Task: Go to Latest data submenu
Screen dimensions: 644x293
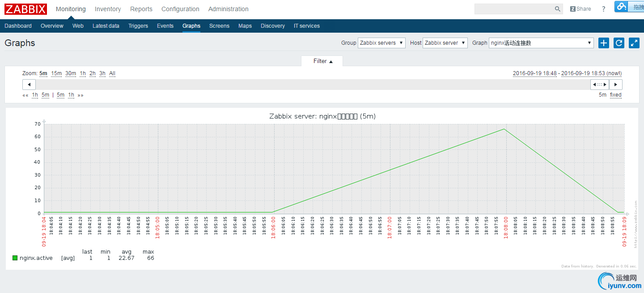Action: pyautogui.click(x=106, y=26)
